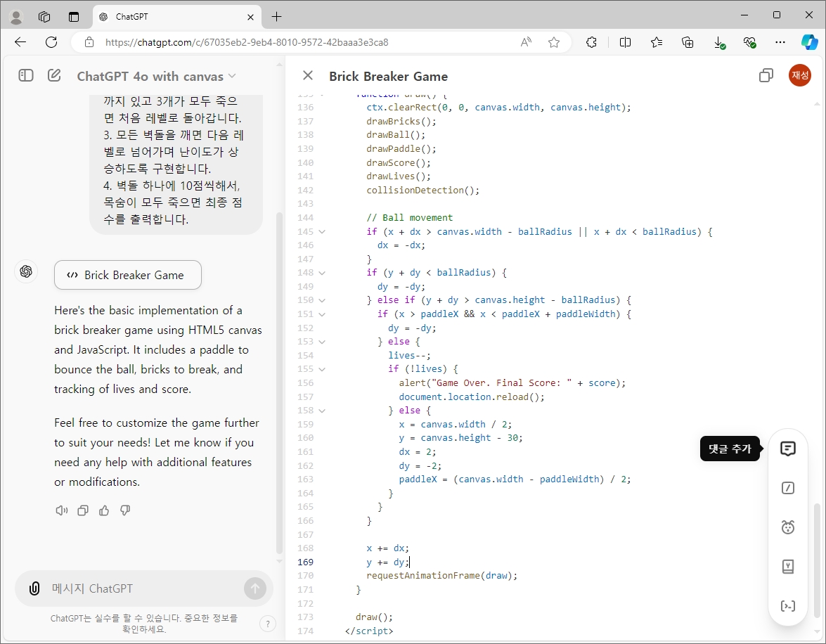
Task: Add page to favorites with star icon
Action: pyautogui.click(x=554, y=42)
